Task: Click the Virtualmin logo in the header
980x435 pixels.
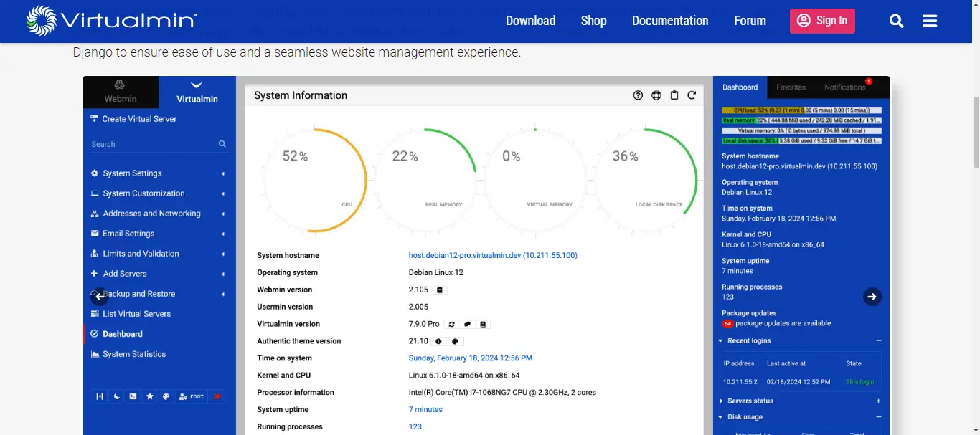Action: click(111, 21)
